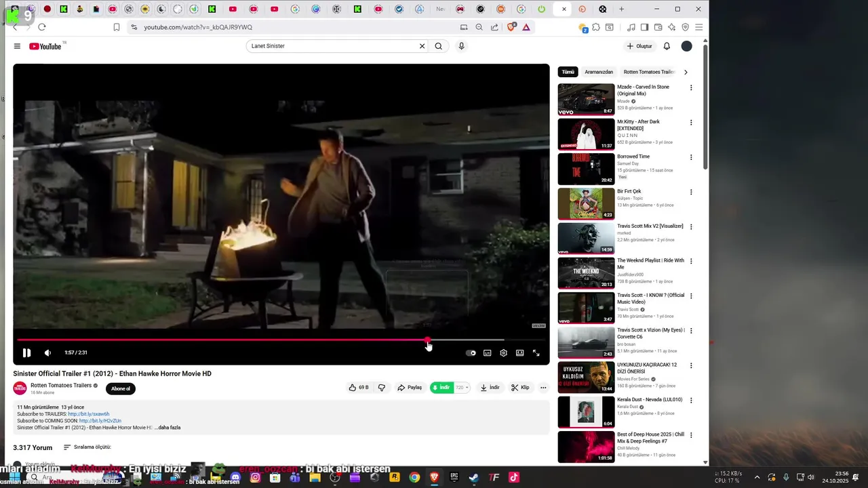
Task: Open Mzade - Carved In Stone thumbnail
Action: (x=586, y=99)
